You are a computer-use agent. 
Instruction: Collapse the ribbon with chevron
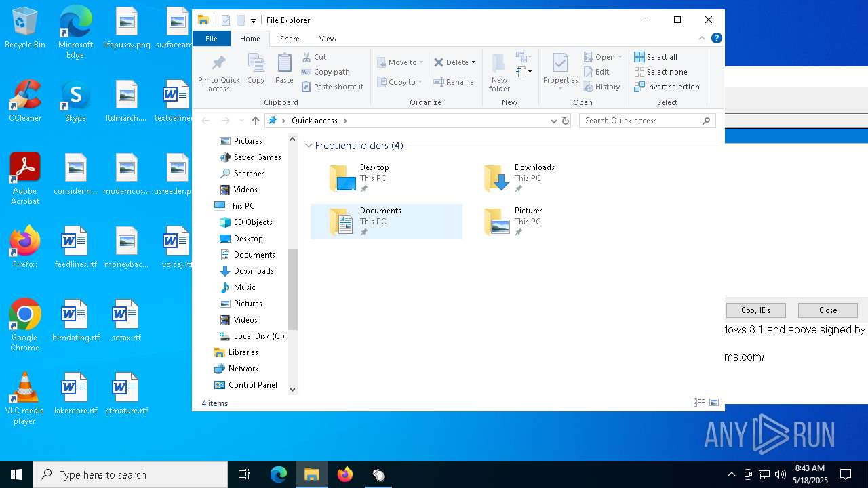(x=702, y=38)
